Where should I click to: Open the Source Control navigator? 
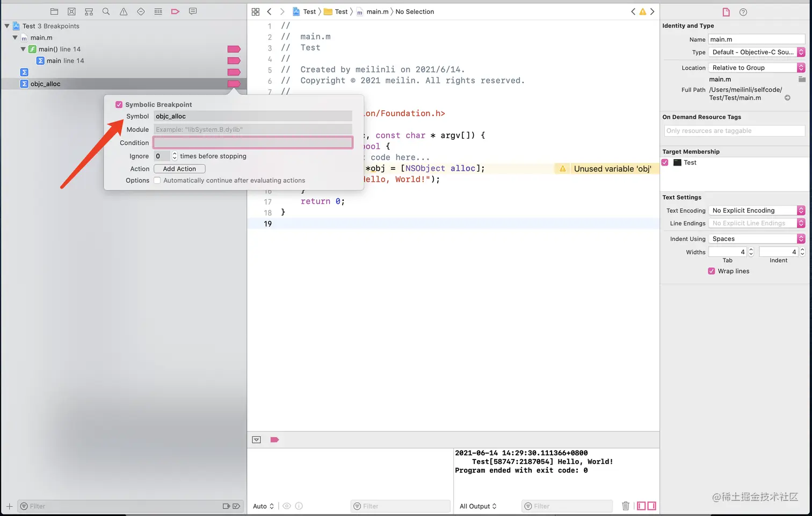[x=71, y=11]
